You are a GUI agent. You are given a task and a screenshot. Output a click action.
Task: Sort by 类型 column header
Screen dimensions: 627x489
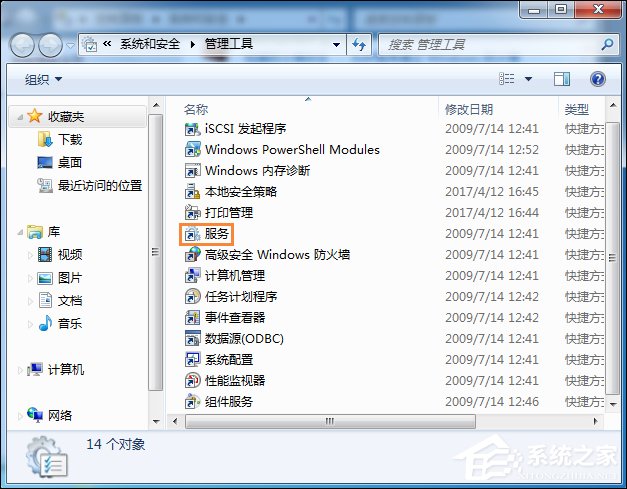click(577, 109)
